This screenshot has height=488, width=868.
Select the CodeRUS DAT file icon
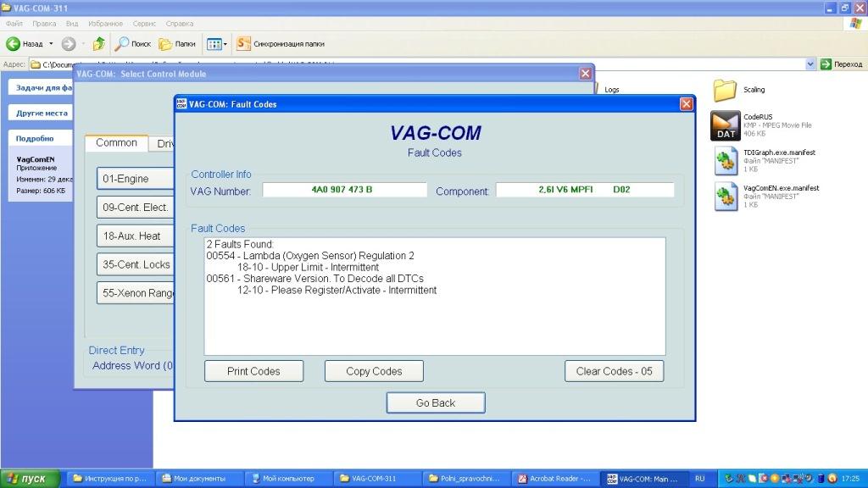726,125
